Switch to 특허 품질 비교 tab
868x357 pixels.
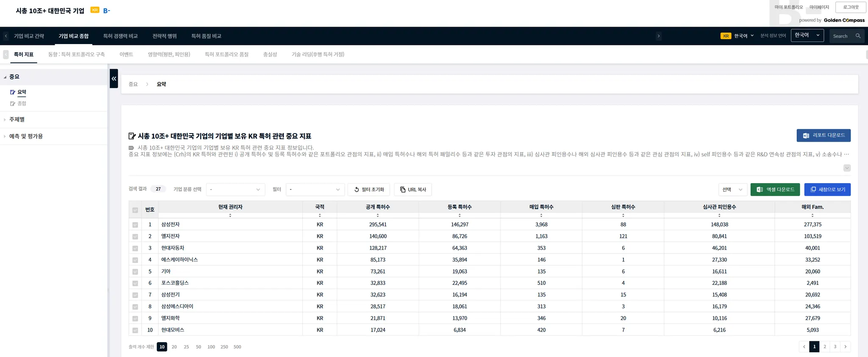(206, 36)
